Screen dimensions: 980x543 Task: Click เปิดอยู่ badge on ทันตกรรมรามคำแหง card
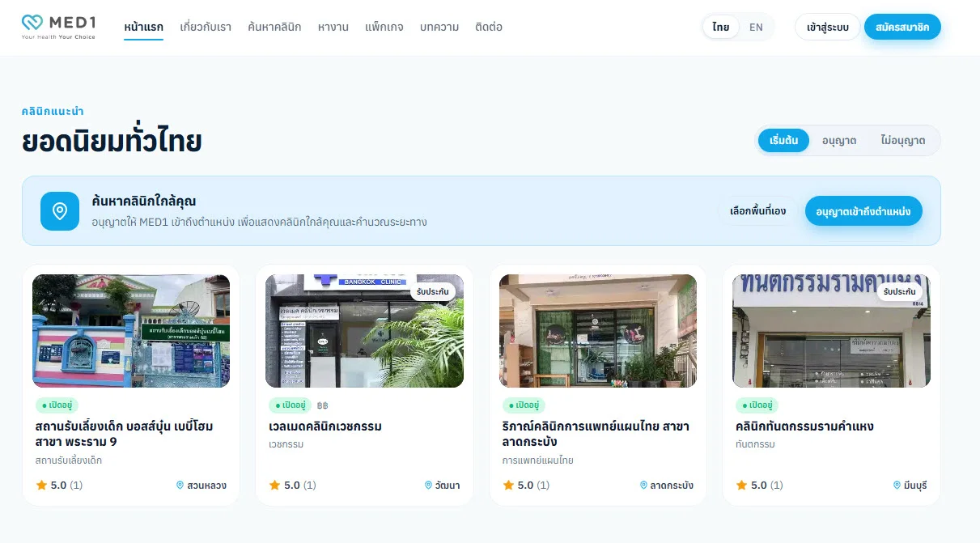tap(757, 405)
